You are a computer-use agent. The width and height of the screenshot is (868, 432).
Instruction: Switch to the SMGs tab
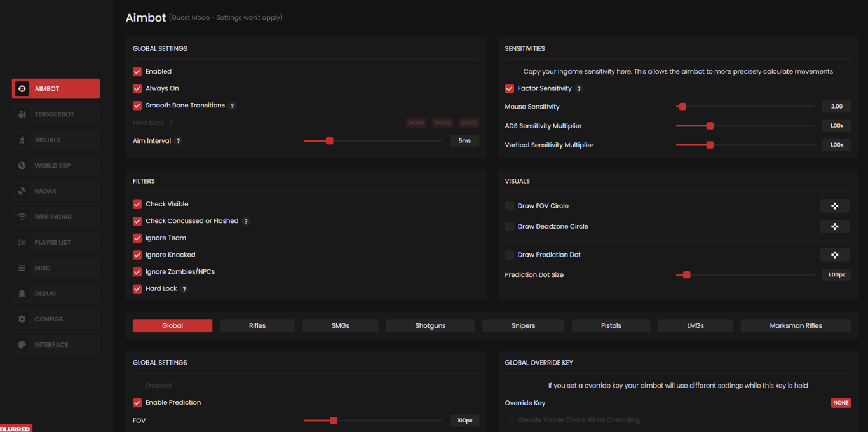tap(341, 325)
